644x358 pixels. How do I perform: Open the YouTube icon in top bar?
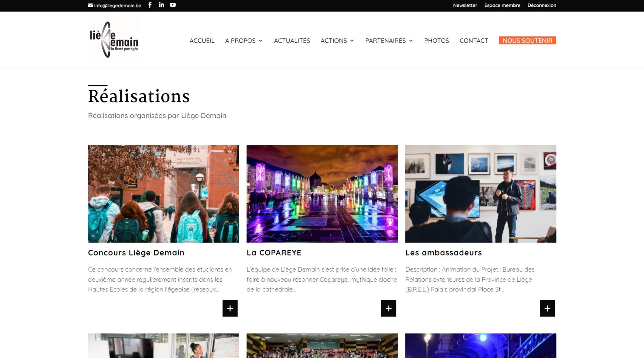[x=173, y=5]
